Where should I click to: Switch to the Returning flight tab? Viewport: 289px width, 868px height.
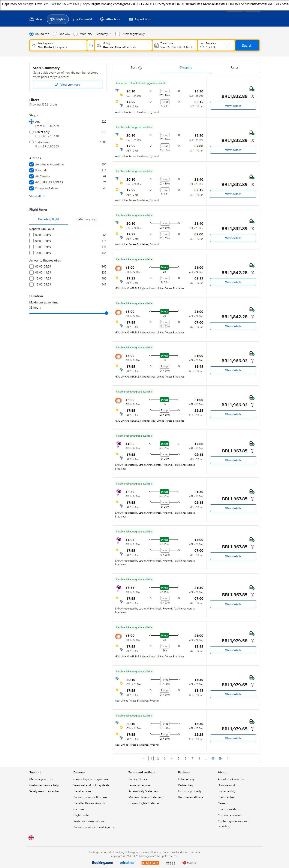(87, 219)
